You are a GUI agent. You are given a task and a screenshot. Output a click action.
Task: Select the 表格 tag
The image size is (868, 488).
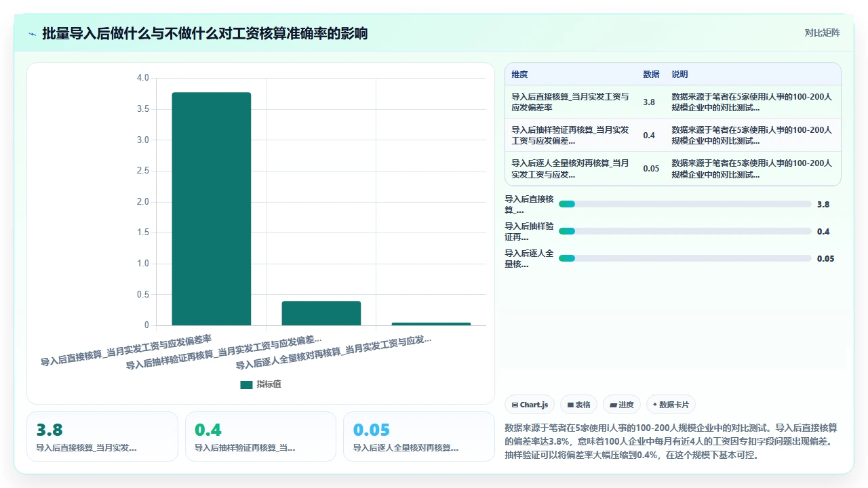(578, 405)
